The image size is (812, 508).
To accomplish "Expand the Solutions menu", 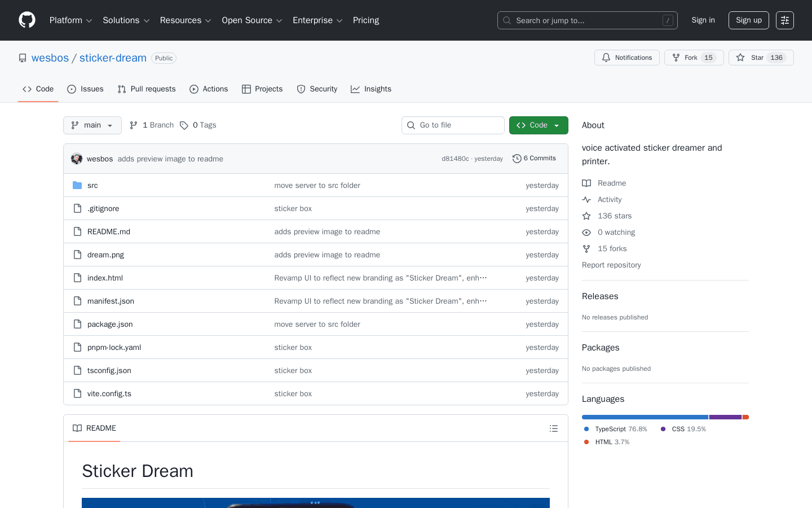I will [x=126, y=20].
